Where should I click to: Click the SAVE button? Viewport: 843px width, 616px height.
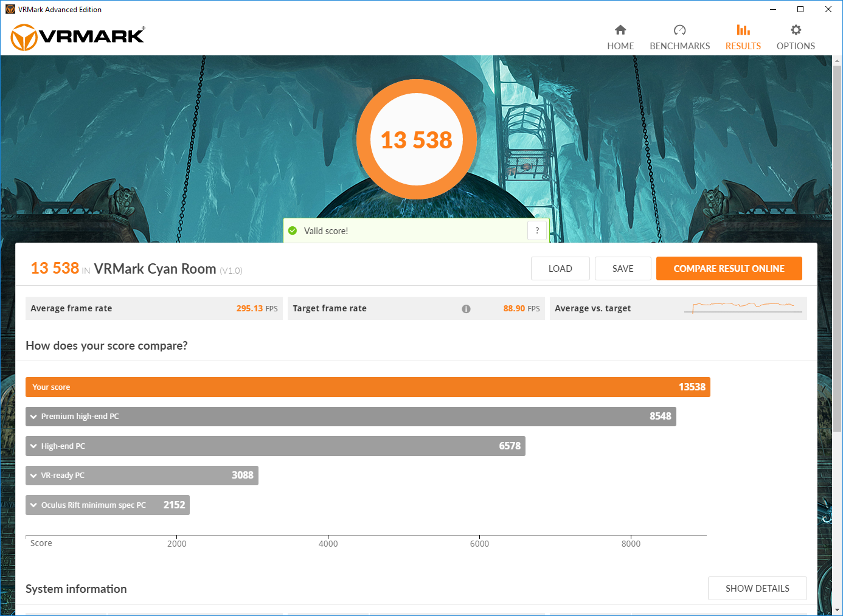[x=623, y=268]
